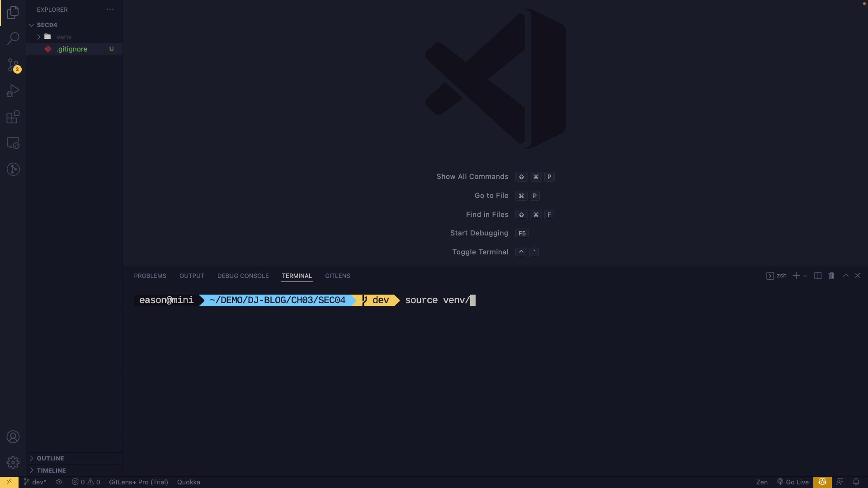The width and height of the screenshot is (868, 488).
Task: Open the Manage gear icon
Action: point(13,463)
